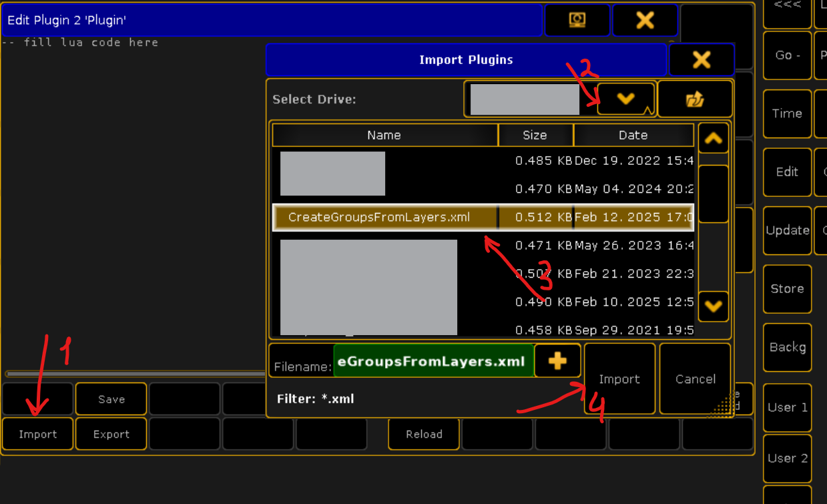
Task: Close the Import Plugins dialog with X
Action: tap(702, 60)
